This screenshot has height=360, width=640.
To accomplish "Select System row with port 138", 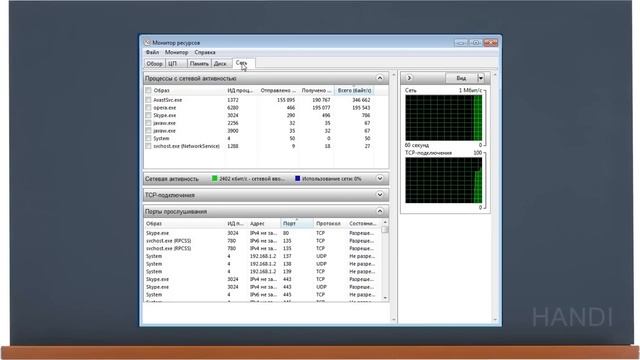I will click(x=263, y=264).
